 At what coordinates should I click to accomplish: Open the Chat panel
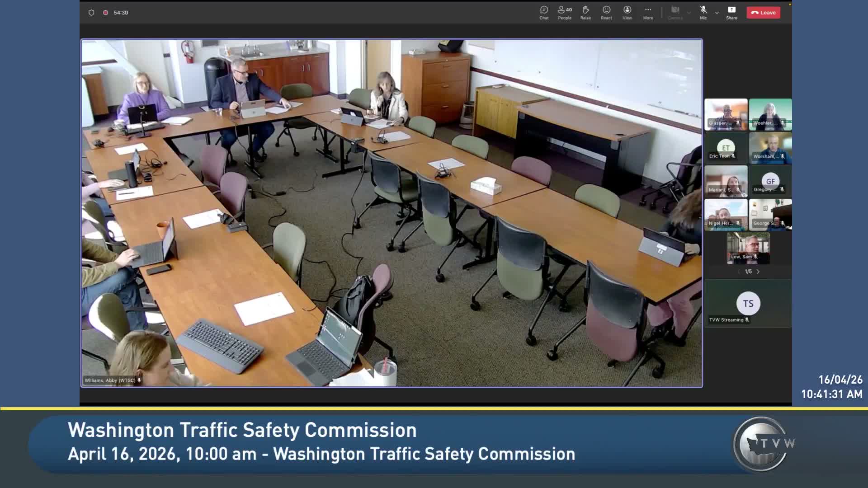pos(544,12)
